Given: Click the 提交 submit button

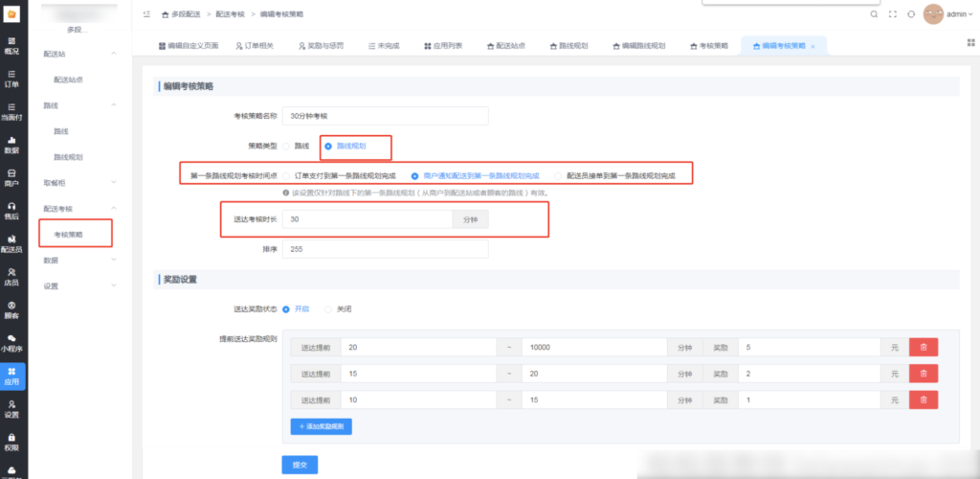Looking at the screenshot, I should (x=300, y=466).
